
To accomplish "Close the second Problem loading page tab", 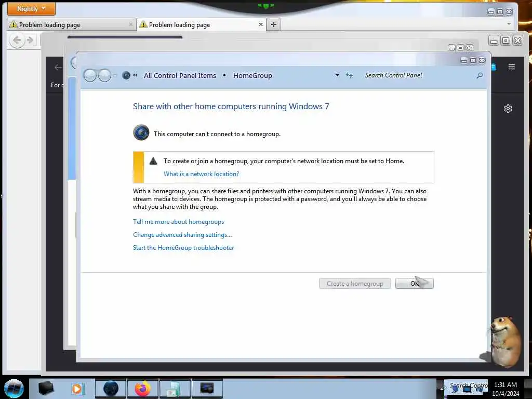I will pyautogui.click(x=261, y=24).
